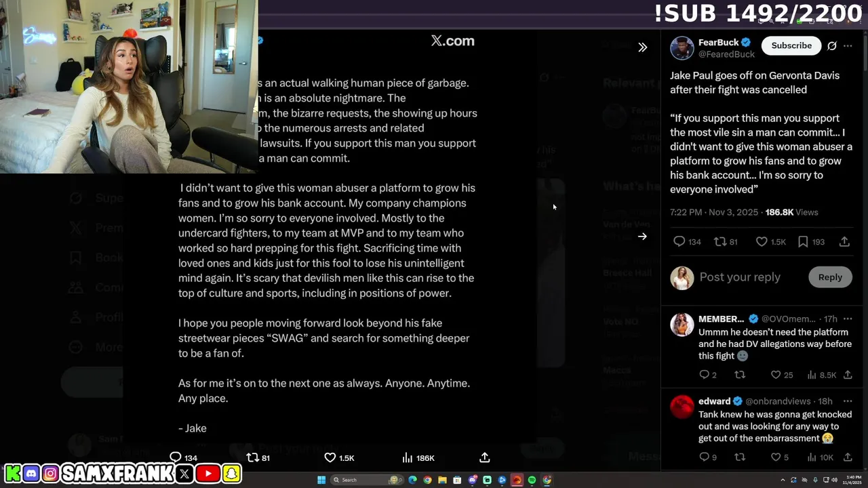Open the edward username link
The image size is (868, 488).
[x=714, y=401]
